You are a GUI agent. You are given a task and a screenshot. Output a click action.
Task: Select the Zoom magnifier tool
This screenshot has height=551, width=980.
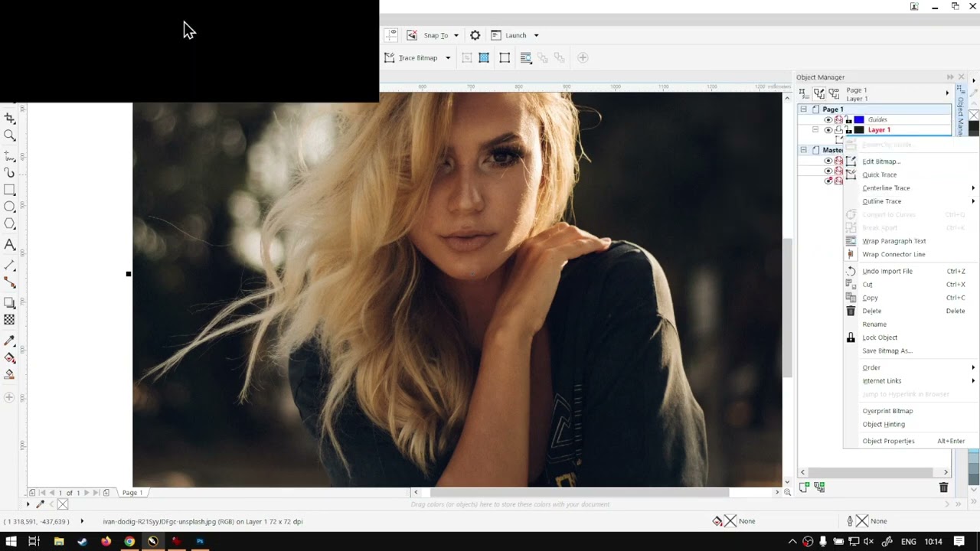tap(9, 135)
